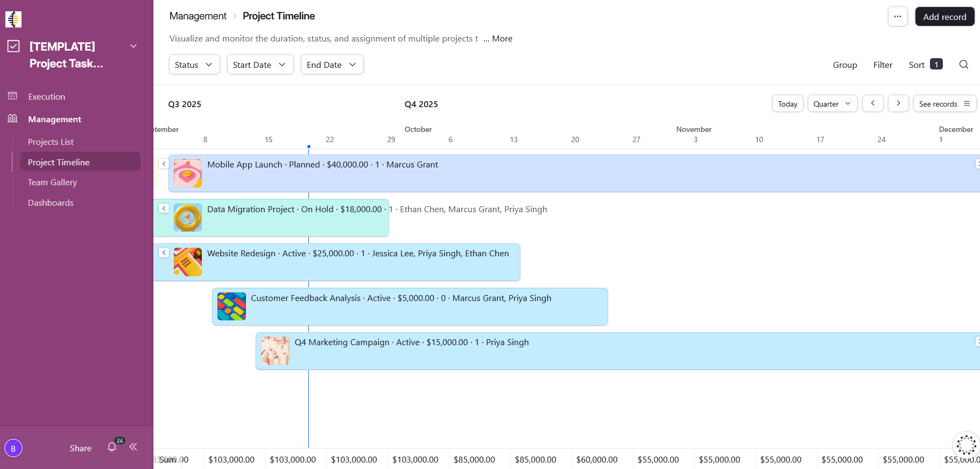The height and width of the screenshot is (469, 980).
Task: Expand the template workspace switcher chevron
Action: coord(133,46)
